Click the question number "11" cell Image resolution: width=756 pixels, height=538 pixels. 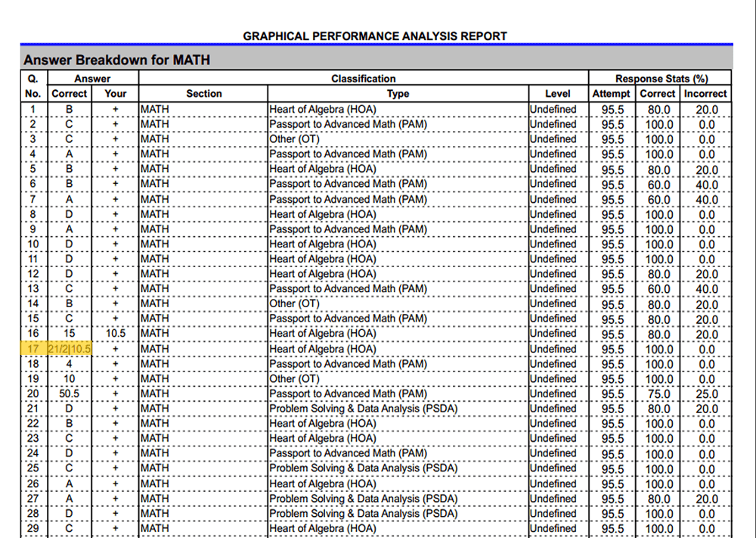[x=33, y=259]
